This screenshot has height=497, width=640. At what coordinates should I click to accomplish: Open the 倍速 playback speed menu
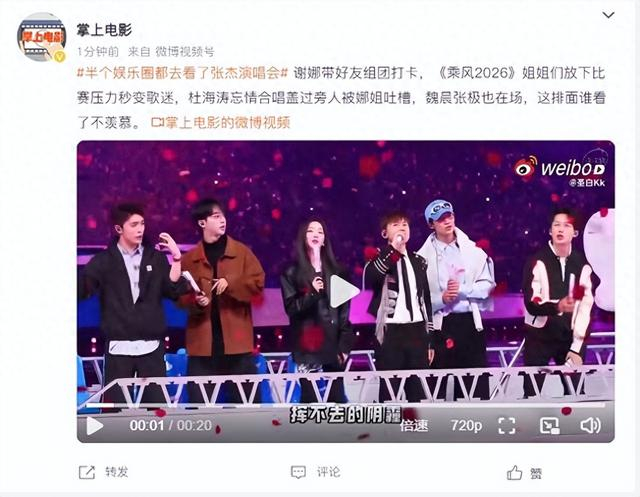point(413,426)
